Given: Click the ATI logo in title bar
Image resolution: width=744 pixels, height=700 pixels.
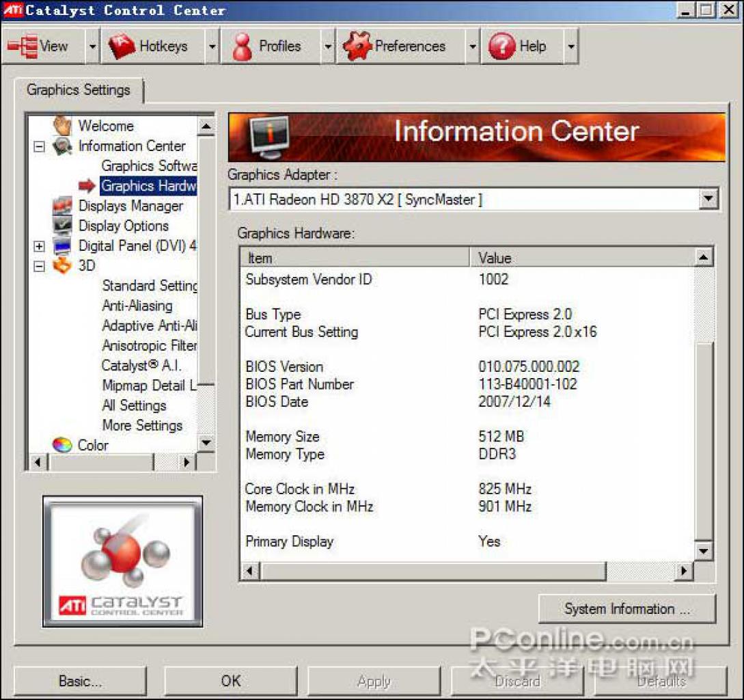Looking at the screenshot, I should tap(13, 10).
